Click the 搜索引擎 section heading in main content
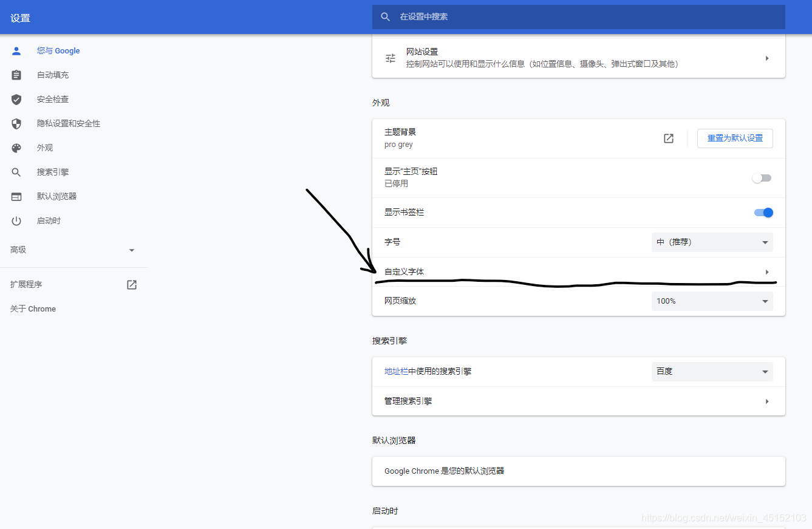 [x=389, y=341]
